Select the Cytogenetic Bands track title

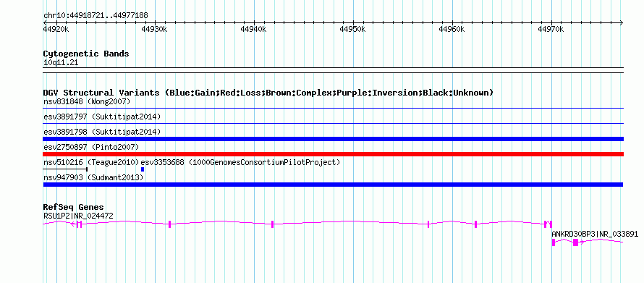86,54
